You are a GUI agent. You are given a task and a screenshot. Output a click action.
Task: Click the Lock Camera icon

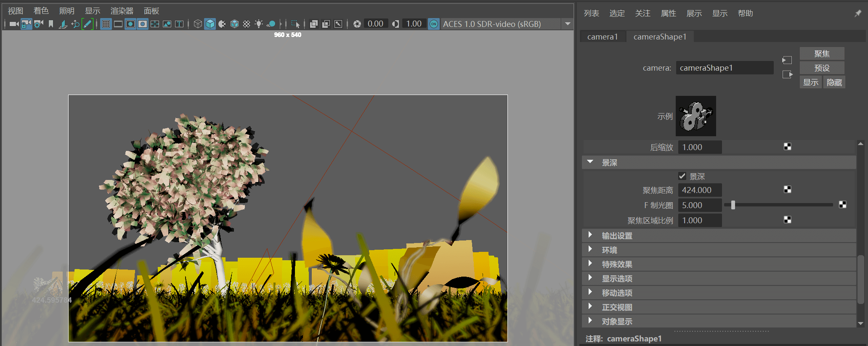point(27,24)
